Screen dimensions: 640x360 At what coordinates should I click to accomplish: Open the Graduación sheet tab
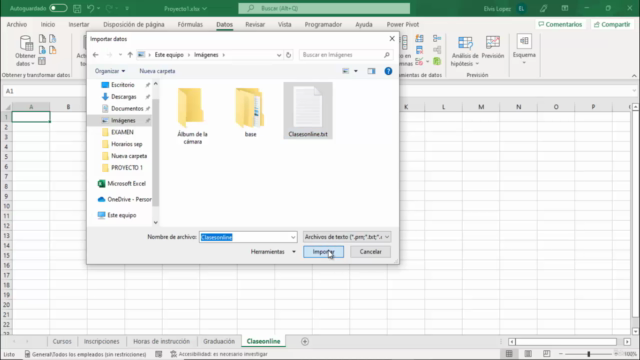[x=219, y=341]
